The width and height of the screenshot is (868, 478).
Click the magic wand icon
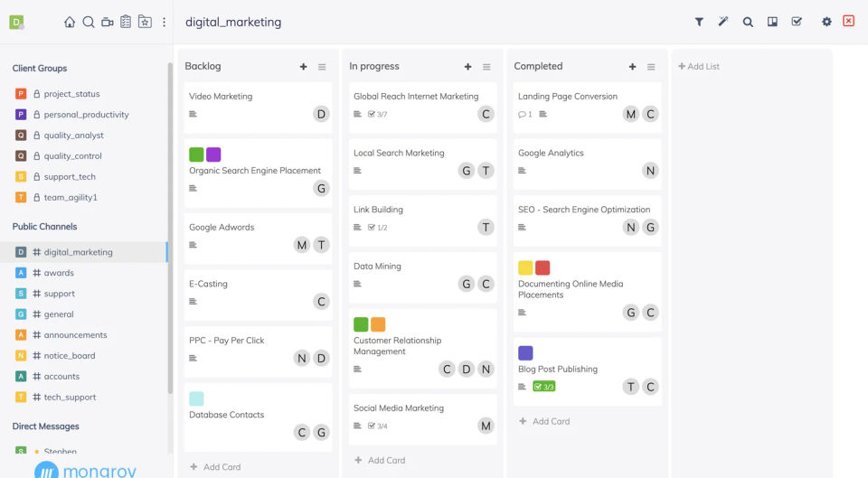click(723, 22)
